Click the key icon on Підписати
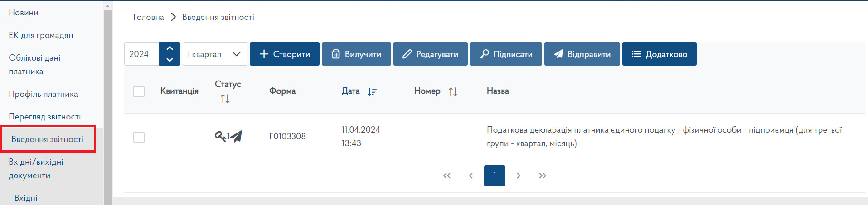868x205 pixels. (484, 54)
